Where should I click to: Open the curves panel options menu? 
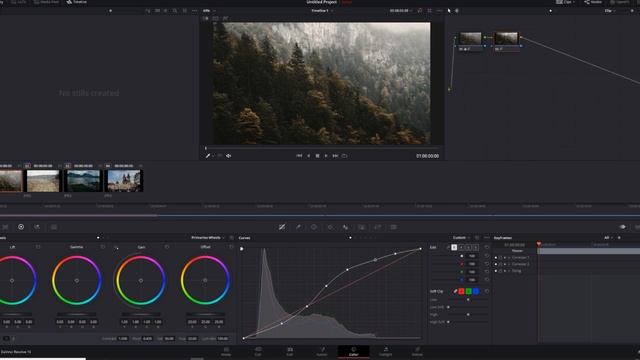click(x=487, y=238)
